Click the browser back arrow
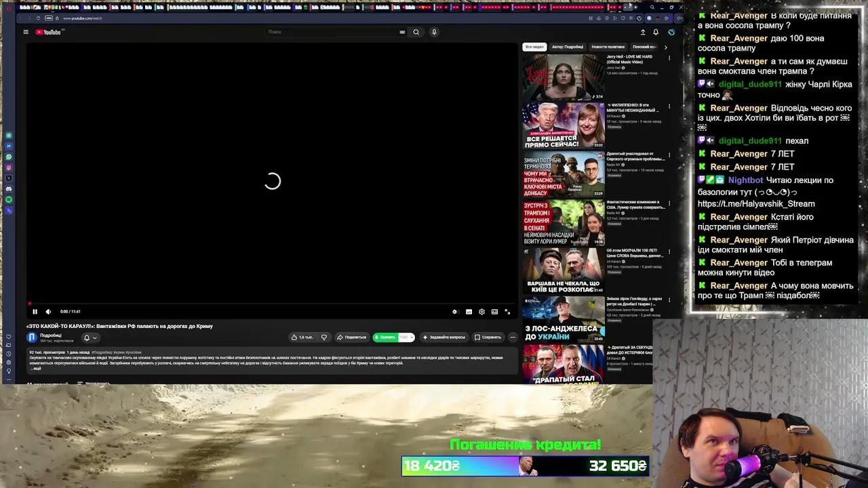The height and width of the screenshot is (488, 868). pyautogui.click(x=21, y=18)
